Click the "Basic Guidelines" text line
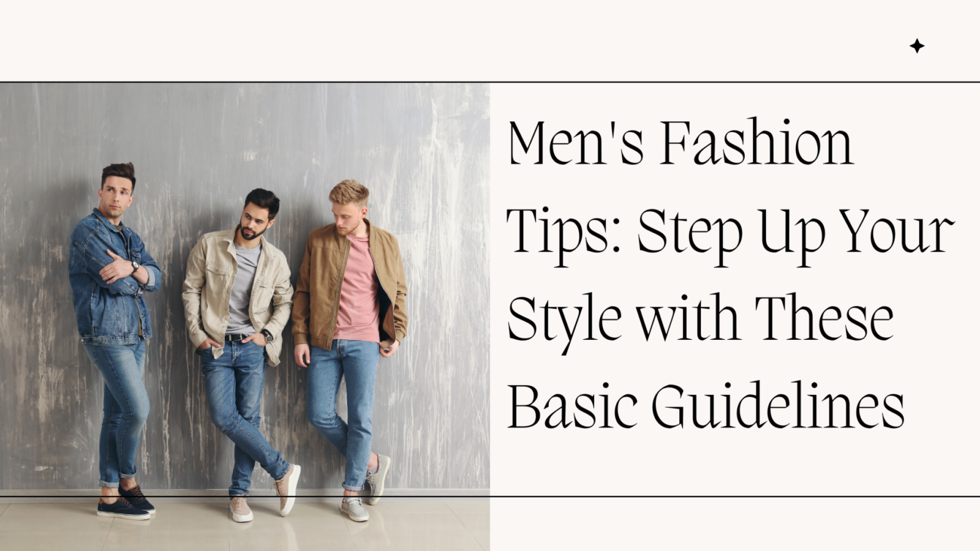The width and height of the screenshot is (980, 551). click(706, 404)
